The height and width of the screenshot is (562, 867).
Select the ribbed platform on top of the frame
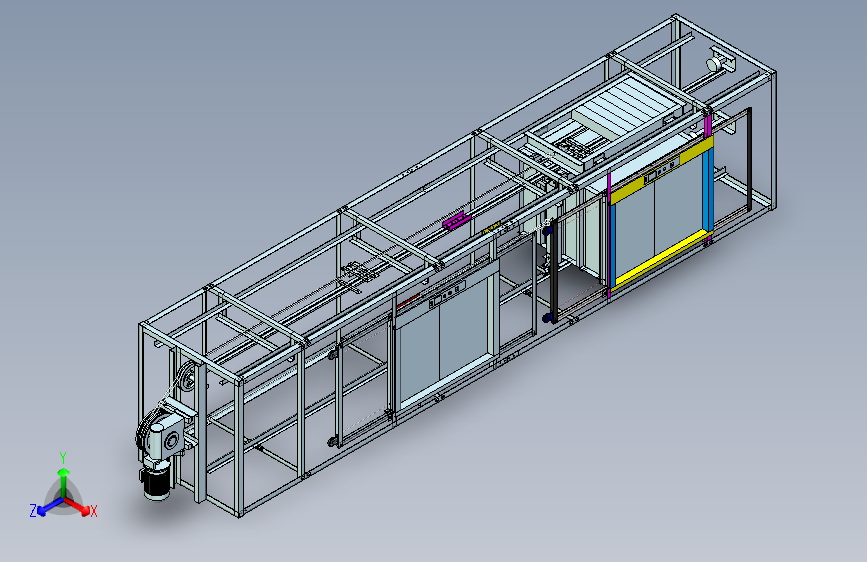[x=628, y=106]
